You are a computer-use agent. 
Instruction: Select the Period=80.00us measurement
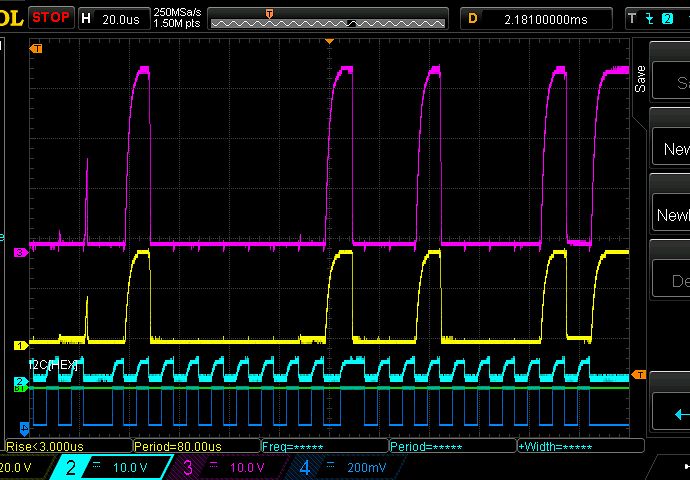(197, 447)
